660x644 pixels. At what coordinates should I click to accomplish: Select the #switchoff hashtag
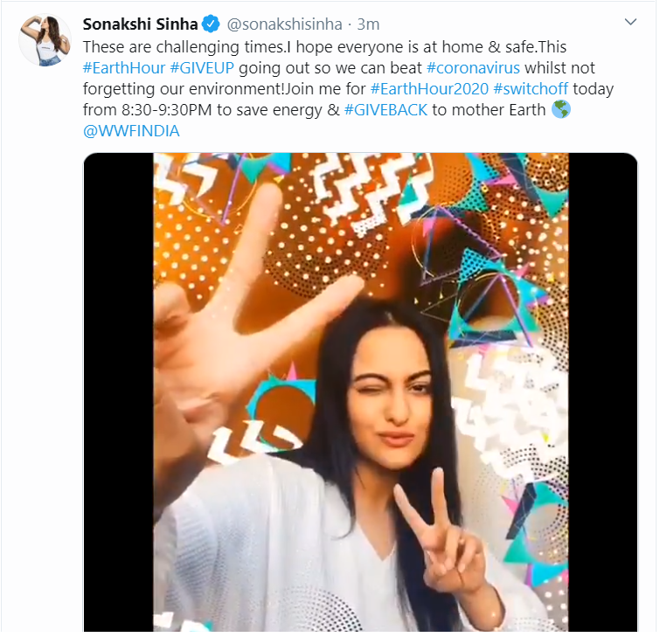click(531, 89)
